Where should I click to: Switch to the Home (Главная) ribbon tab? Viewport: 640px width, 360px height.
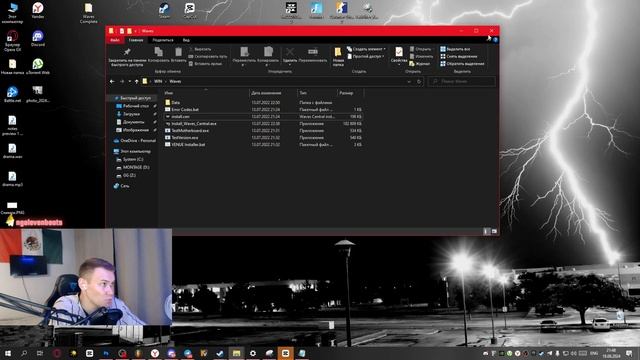(x=136, y=40)
